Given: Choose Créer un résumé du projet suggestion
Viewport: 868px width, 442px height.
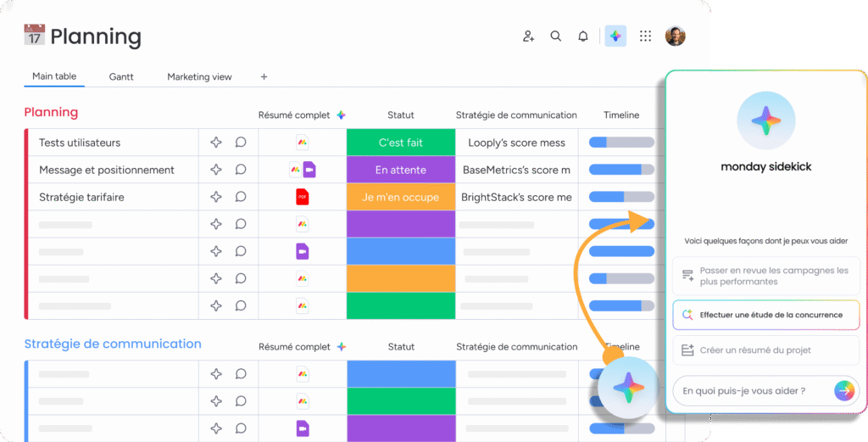Looking at the screenshot, I should pos(766,350).
